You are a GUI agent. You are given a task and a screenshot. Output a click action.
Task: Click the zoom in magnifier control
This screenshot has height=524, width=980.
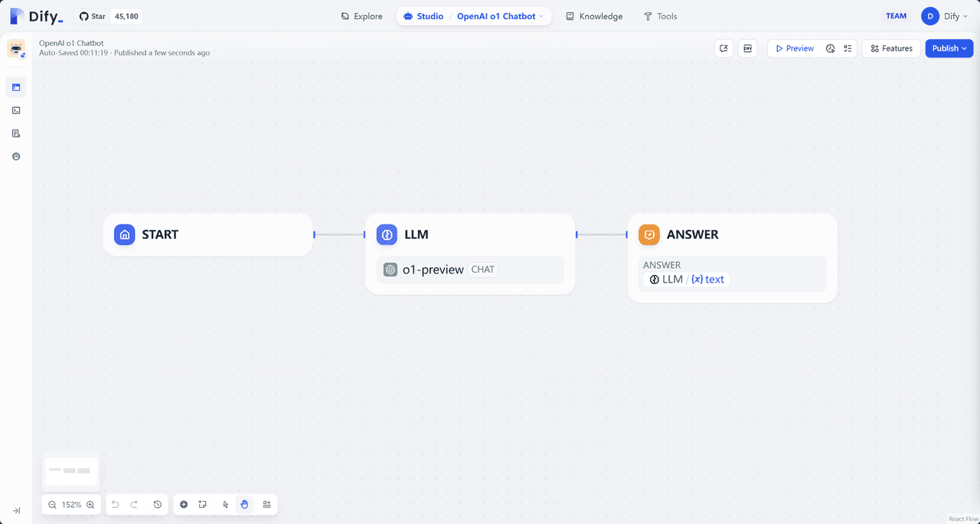(90, 504)
